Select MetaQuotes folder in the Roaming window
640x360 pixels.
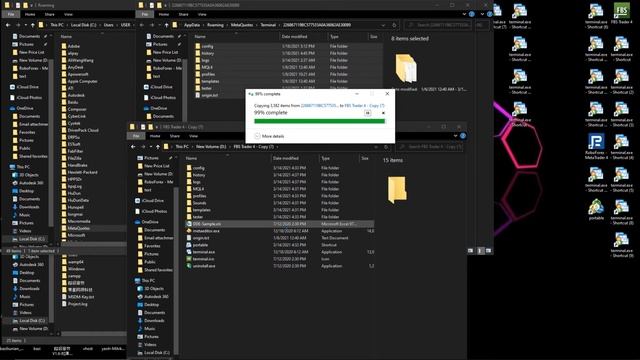pos(93,228)
